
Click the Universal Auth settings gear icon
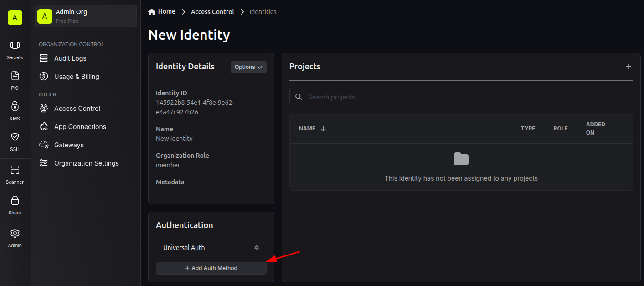pyautogui.click(x=257, y=248)
